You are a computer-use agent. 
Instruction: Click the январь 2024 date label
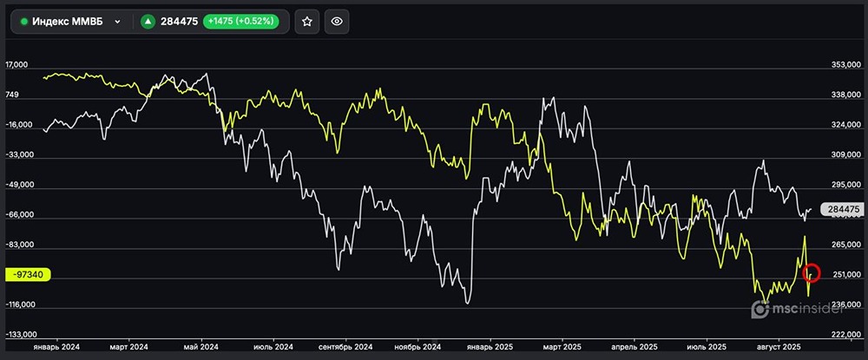[x=56, y=346]
